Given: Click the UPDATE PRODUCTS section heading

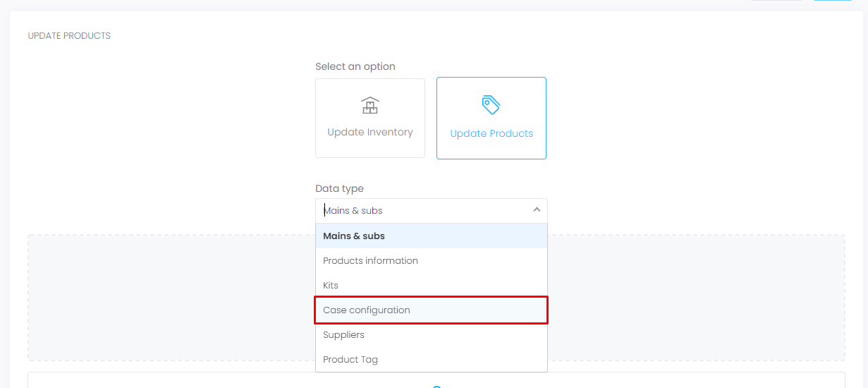Looking at the screenshot, I should point(69,36).
